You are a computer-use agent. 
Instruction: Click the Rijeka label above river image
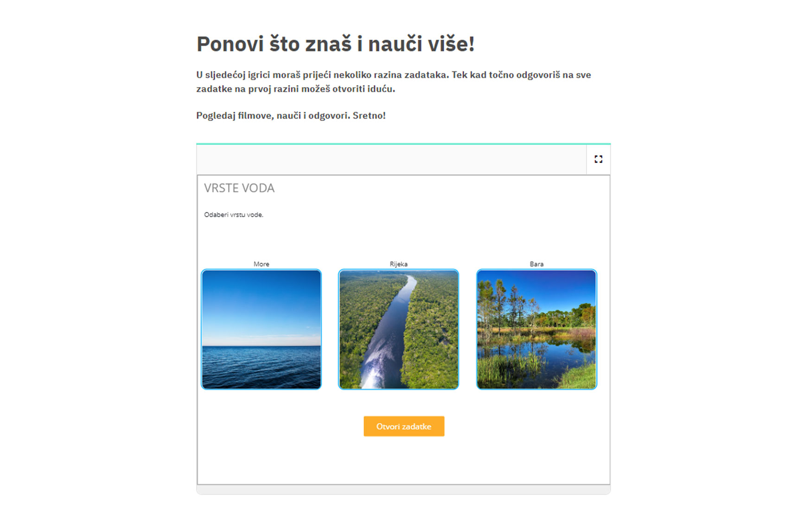pyautogui.click(x=398, y=264)
